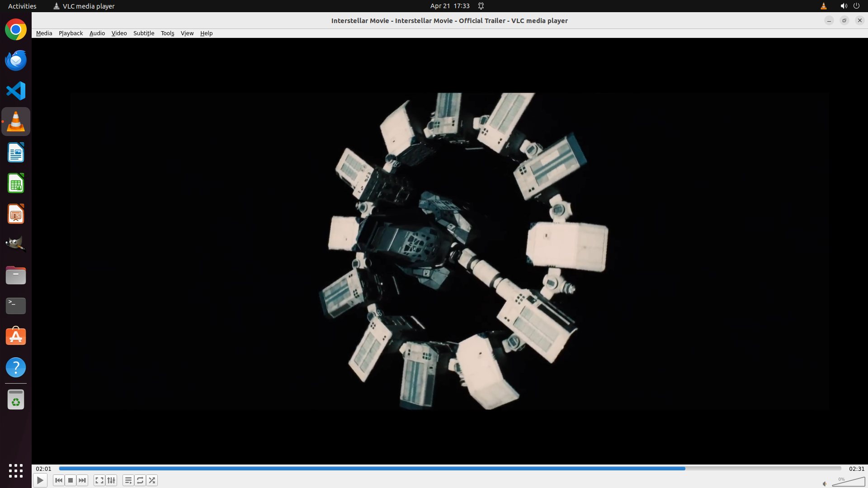Click the total time label 02:31
868x488 pixels.
(x=856, y=469)
